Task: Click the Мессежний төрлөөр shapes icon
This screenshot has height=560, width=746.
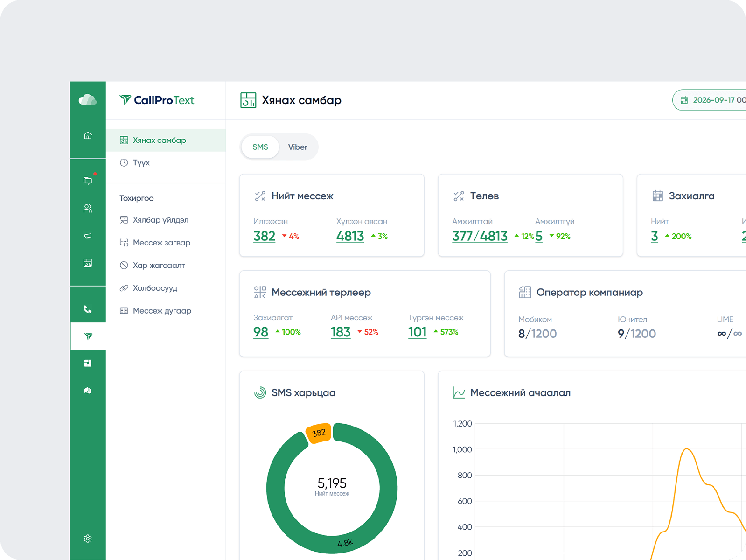Action: pos(260,292)
